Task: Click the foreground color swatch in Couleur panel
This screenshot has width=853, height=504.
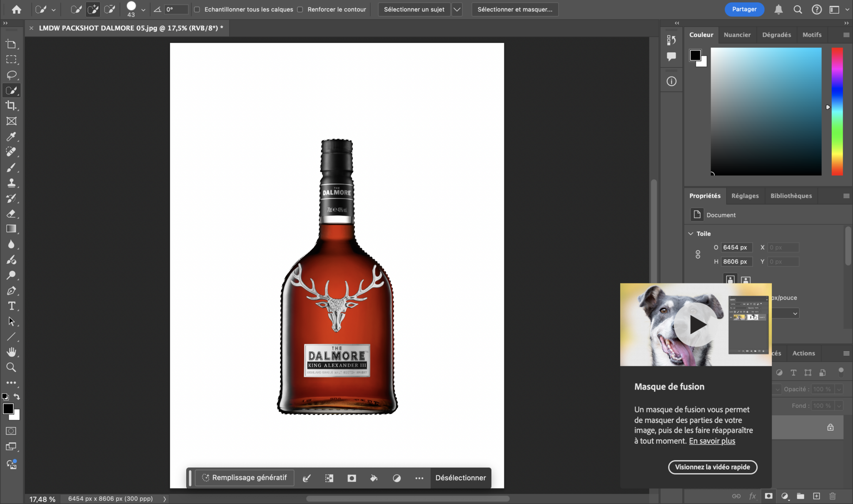Action: tap(695, 55)
